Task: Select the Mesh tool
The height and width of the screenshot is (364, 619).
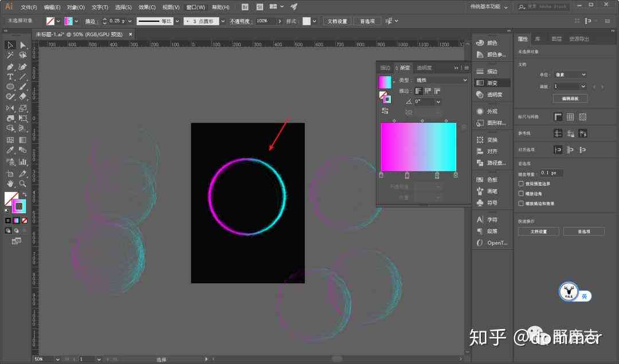Action: pos(10,140)
